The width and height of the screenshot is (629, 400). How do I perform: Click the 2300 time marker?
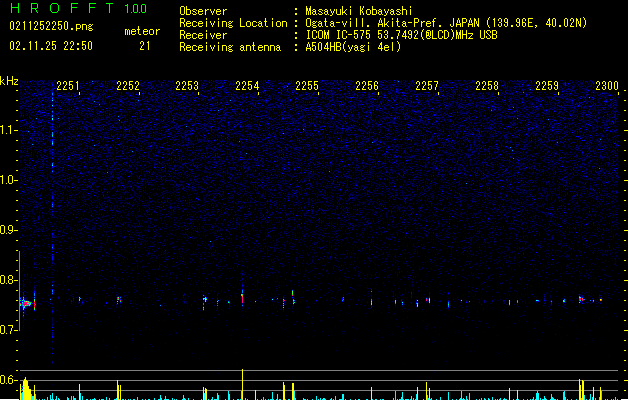[x=607, y=85]
